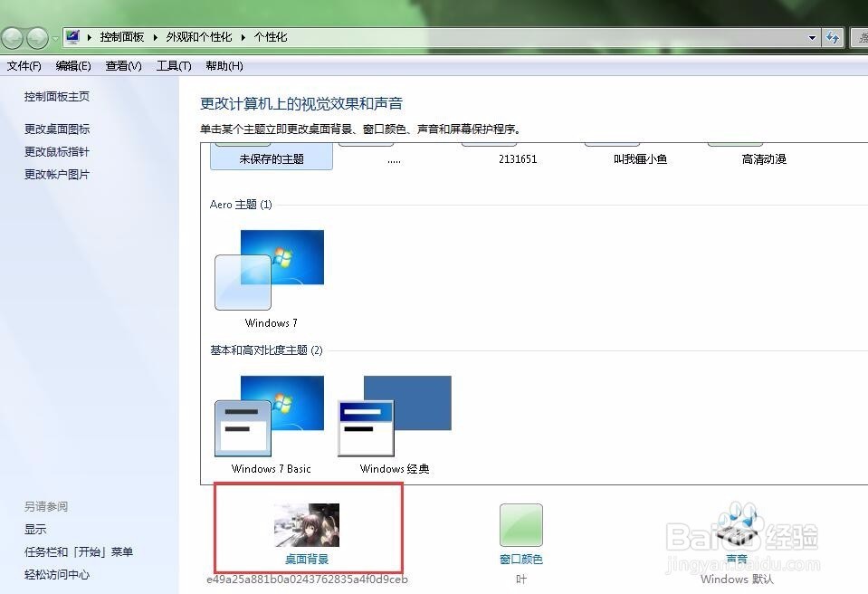This screenshot has width=868, height=594.
Task: Open 更改桌面图标 link
Action: (x=56, y=129)
